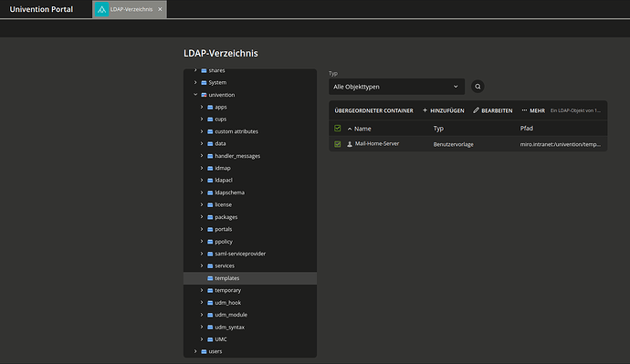630x364 pixels.
Task: Click the portals folder icon
Action: pos(210,230)
